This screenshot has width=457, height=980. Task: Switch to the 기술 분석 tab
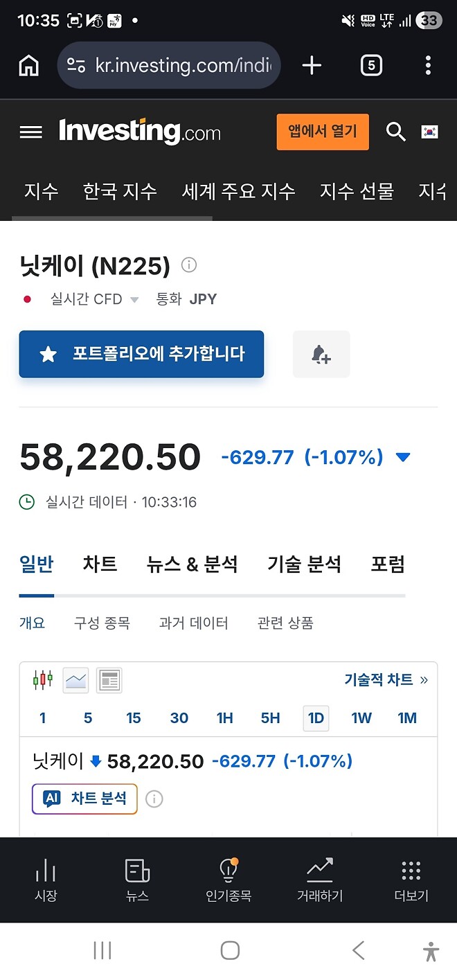[305, 564]
